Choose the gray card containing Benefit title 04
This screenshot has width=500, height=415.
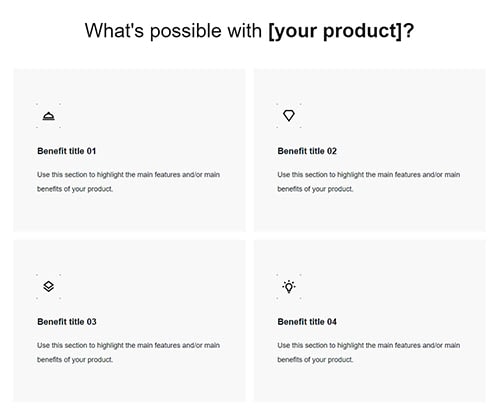coord(370,321)
